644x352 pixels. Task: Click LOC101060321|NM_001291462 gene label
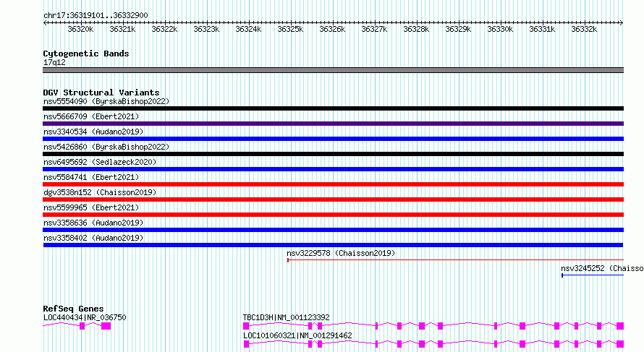coord(297,335)
